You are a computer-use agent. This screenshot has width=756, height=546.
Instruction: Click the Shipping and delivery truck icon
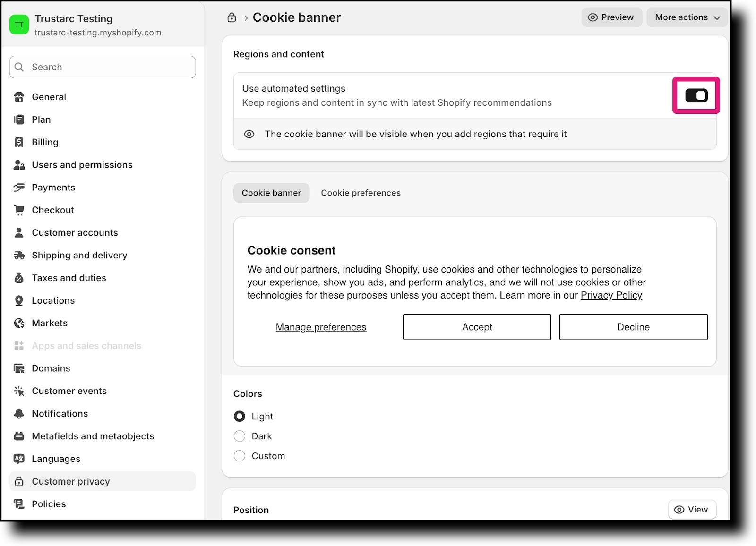pos(19,255)
